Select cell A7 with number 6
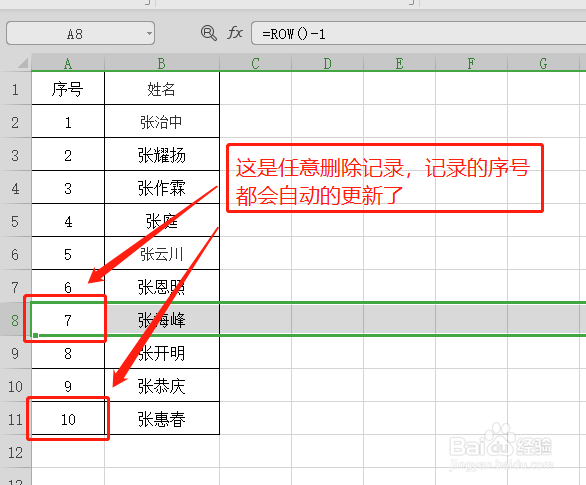 click(x=68, y=287)
